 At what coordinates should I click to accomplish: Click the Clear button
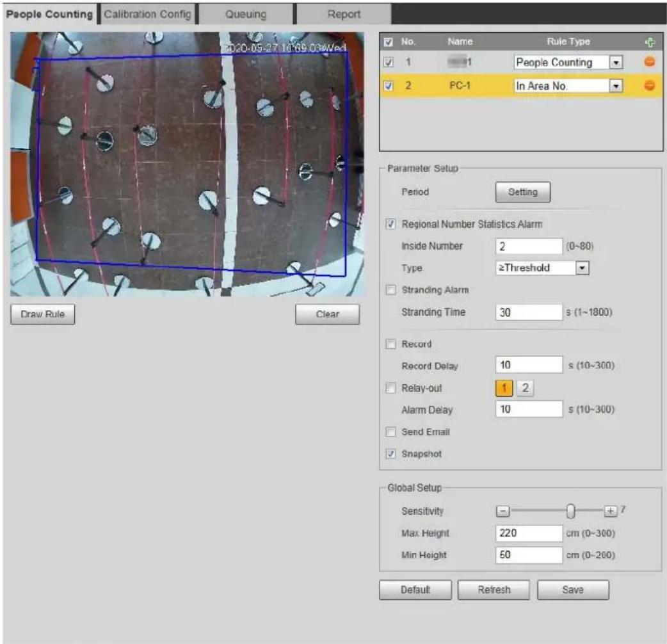tap(327, 314)
